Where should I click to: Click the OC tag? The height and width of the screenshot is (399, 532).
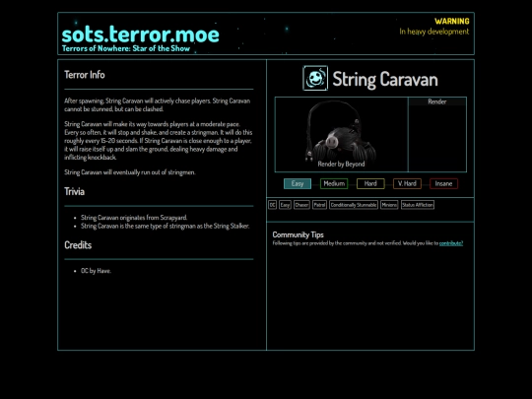click(273, 205)
